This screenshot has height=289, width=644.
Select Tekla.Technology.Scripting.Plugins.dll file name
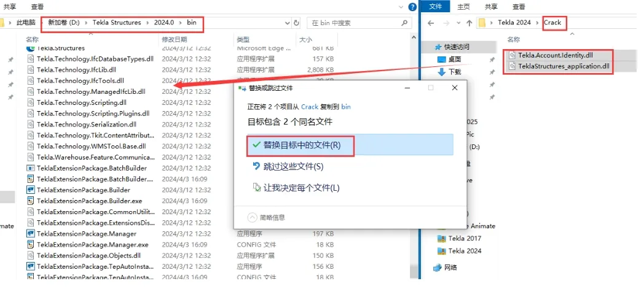click(x=93, y=114)
